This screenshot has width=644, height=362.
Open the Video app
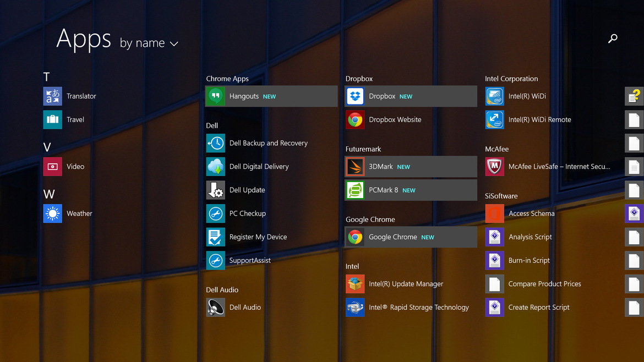pyautogui.click(x=64, y=167)
